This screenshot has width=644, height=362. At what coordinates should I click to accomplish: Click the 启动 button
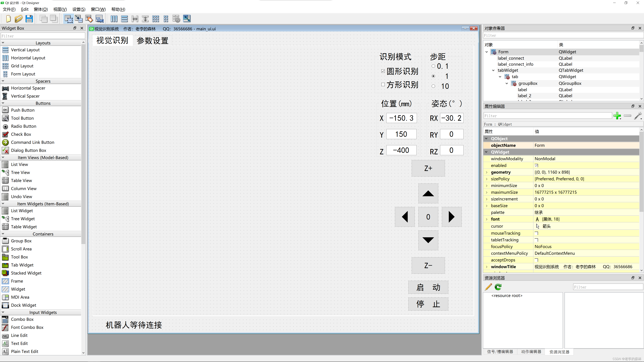coord(428,287)
